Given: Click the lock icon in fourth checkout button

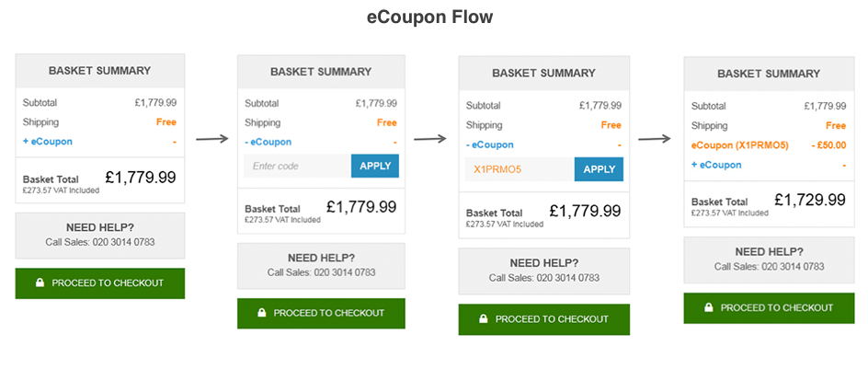Looking at the screenshot, I should point(709,307).
